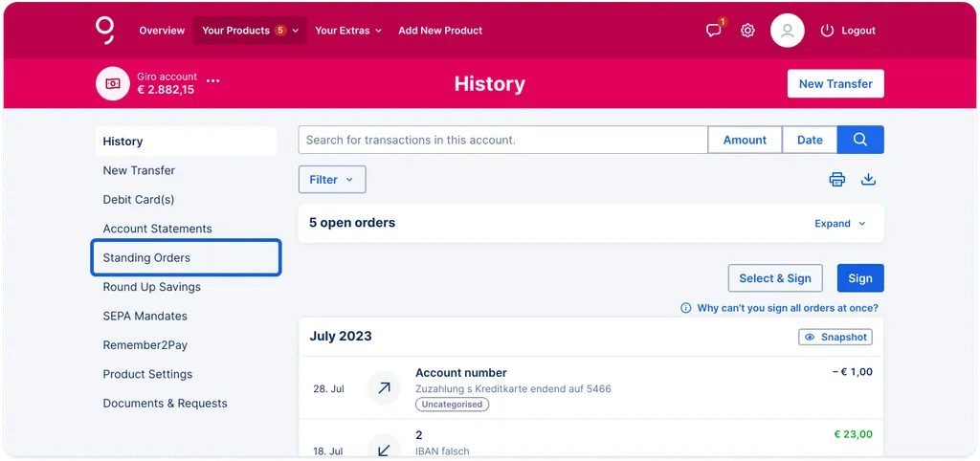Click the Select & Sign button
The height and width of the screenshot is (461, 980).
click(775, 278)
